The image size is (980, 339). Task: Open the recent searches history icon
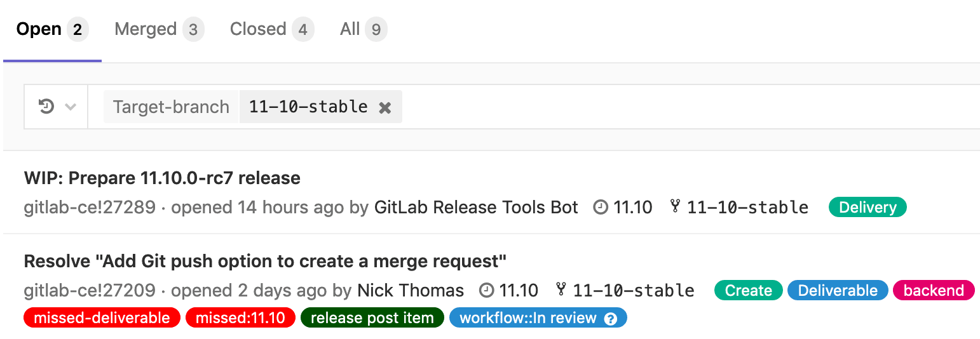pyautogui.click(x=46, y=106)
